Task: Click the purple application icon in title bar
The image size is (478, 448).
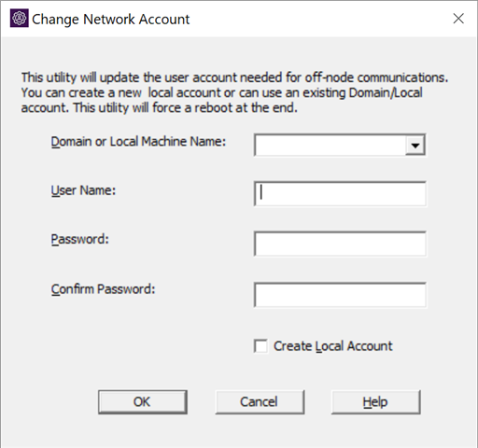Action: click(x=20, y=19)
